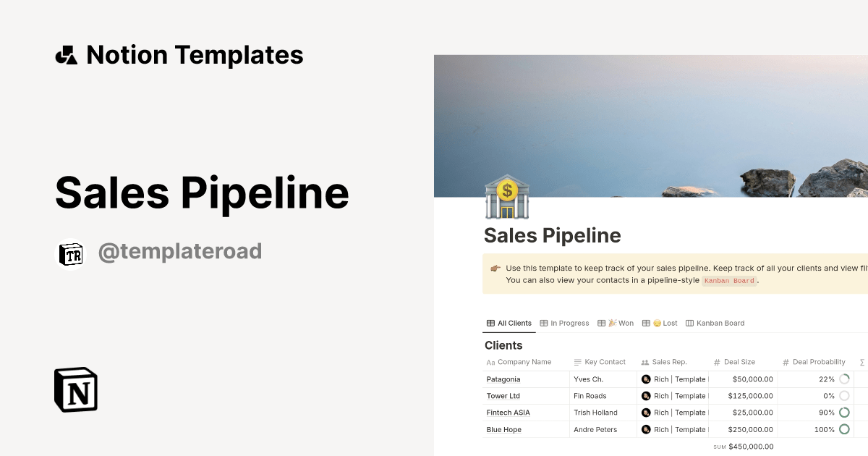
Task: Click the Patagonia sales rep avatar
Action: pyautogui.click(x=646, y=379)
